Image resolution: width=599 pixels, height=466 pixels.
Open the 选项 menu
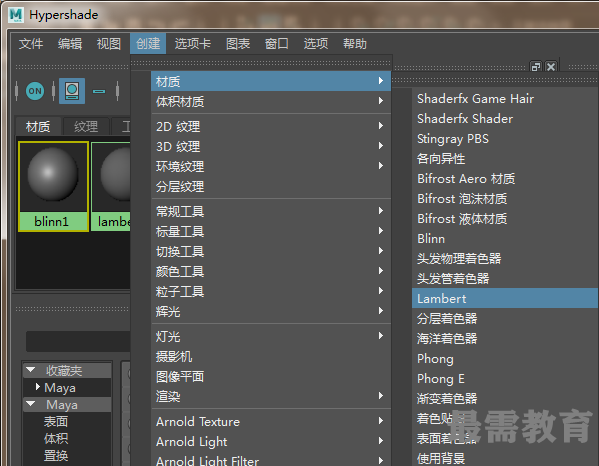[316, 44]
